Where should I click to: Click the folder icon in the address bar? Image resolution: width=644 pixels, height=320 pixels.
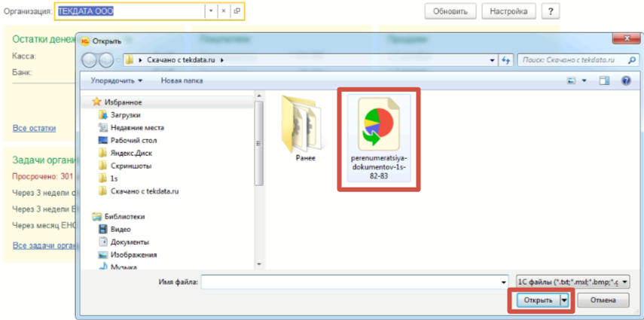(x=130, y=60)
